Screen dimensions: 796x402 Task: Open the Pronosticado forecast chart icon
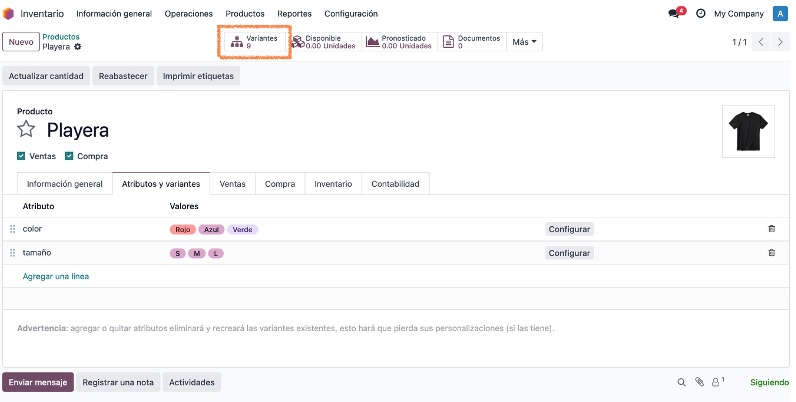(x=373, y=42)
